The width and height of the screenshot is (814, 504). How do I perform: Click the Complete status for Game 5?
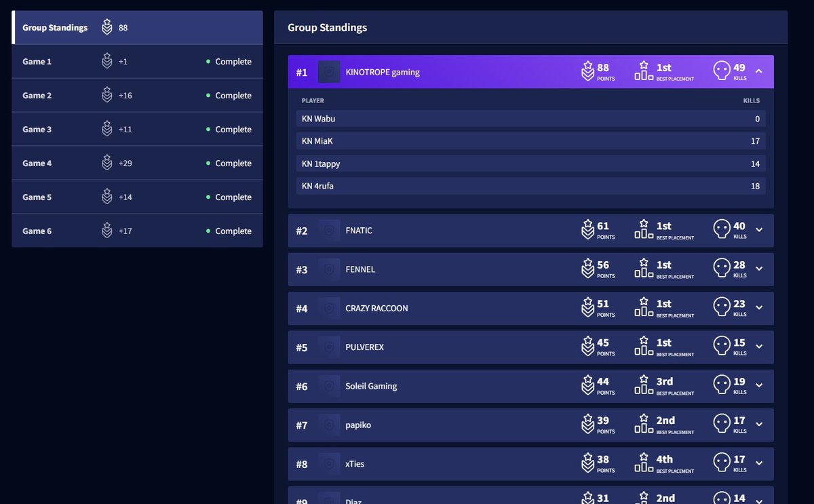[x=229, y=197]
